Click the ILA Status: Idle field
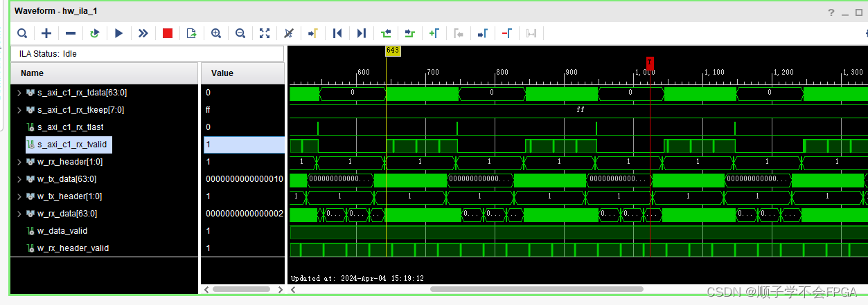 [x=147, y=53]
